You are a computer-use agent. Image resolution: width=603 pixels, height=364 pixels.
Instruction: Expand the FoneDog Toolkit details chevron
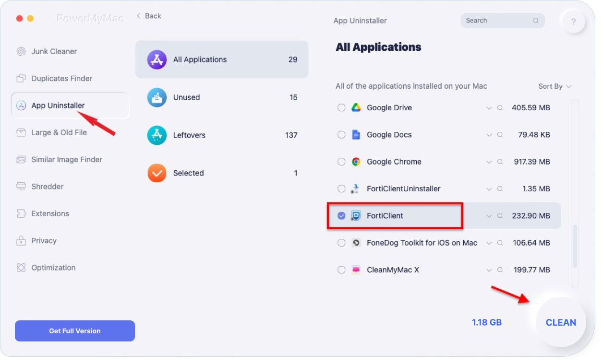pyautogui.click(x=489, y=243)
